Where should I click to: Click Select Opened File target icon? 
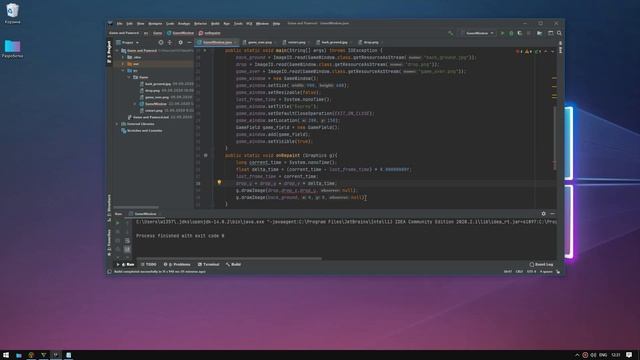(160, 42)
